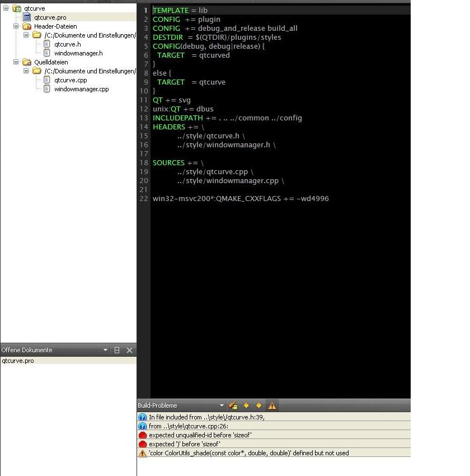The image size is (470, 476).
Task: Close the Offene Dokumente pane
Action: [129, 351]
